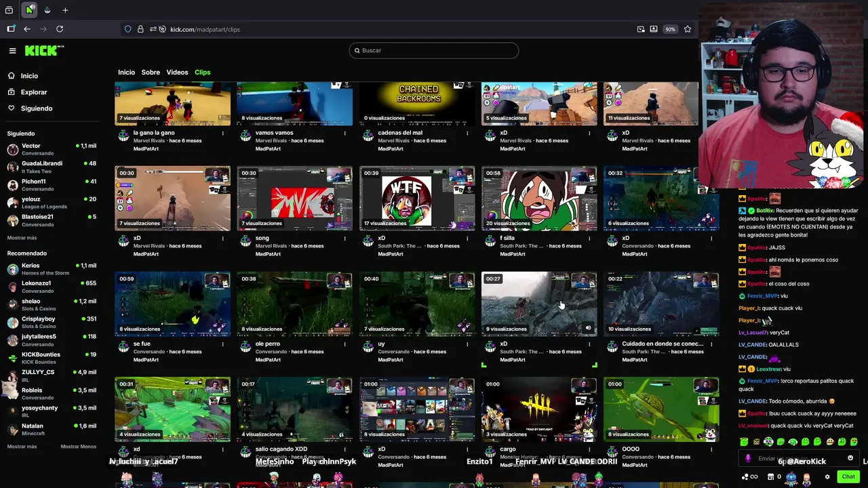
Task: Switch to the Sobre channel tab
Action: tap(151, 73)
